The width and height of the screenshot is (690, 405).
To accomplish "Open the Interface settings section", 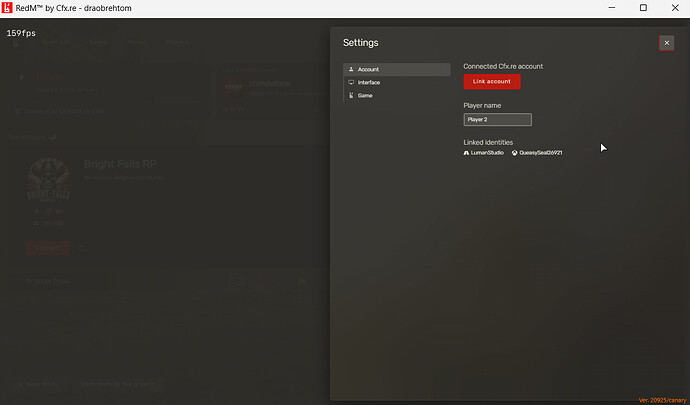I will point(396,82).
